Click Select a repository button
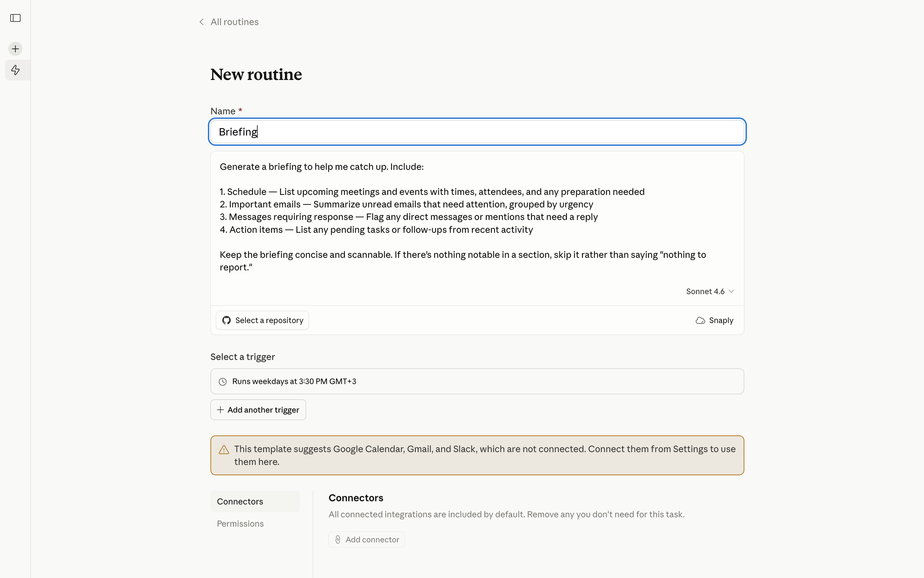The image size is (924, 578). tap(262, 320)
